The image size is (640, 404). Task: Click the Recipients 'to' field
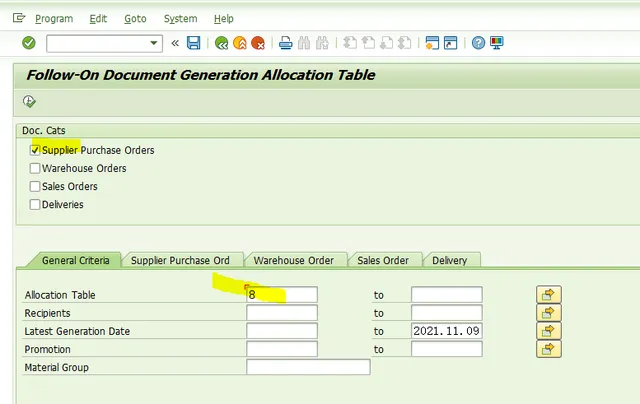point(447,313)
